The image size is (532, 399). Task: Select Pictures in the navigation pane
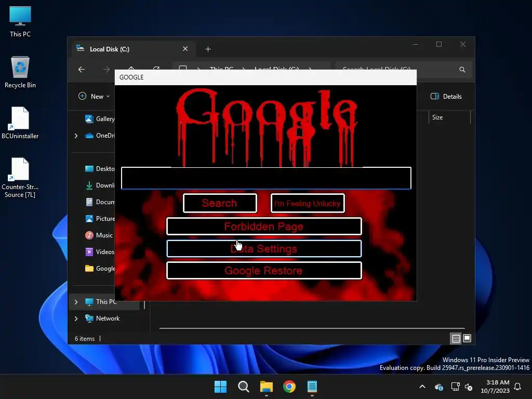click(x=99, y=219)
